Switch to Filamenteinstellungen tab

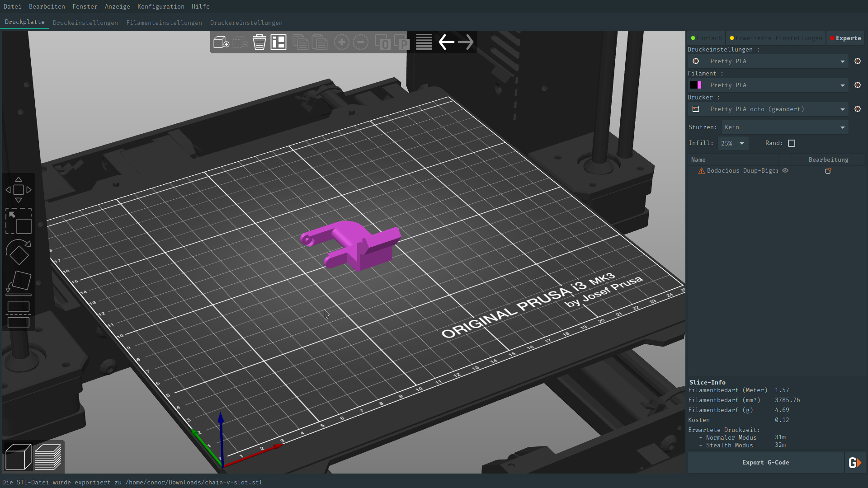[164, 23]
